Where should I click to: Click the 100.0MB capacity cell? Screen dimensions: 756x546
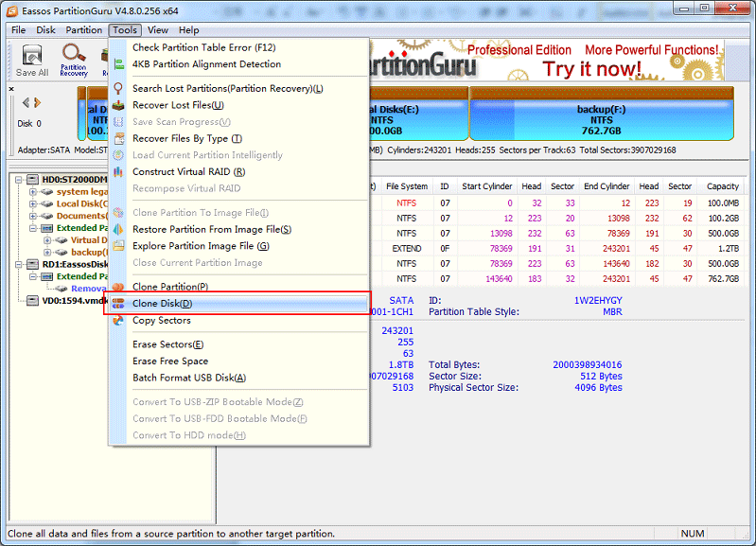[x=723, y=203]
